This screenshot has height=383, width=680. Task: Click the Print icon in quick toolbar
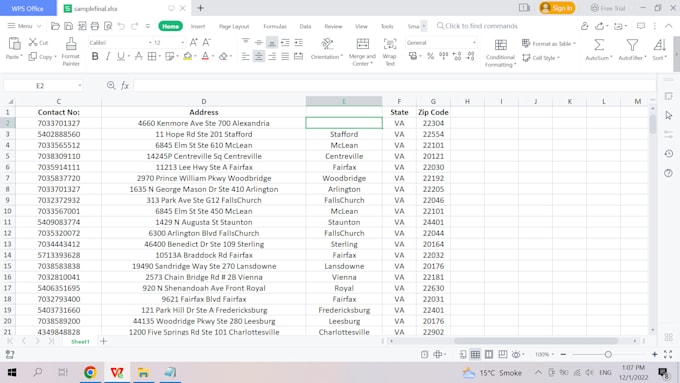(95, 26)
